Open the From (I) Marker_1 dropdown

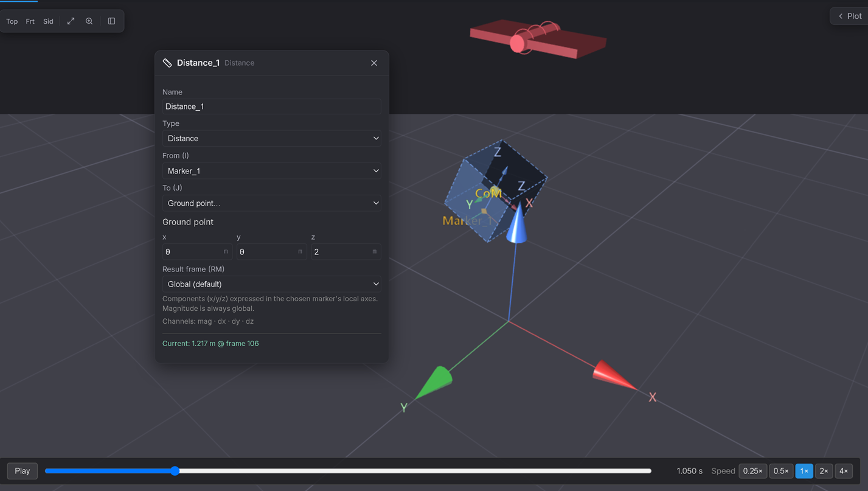(272, 171)
